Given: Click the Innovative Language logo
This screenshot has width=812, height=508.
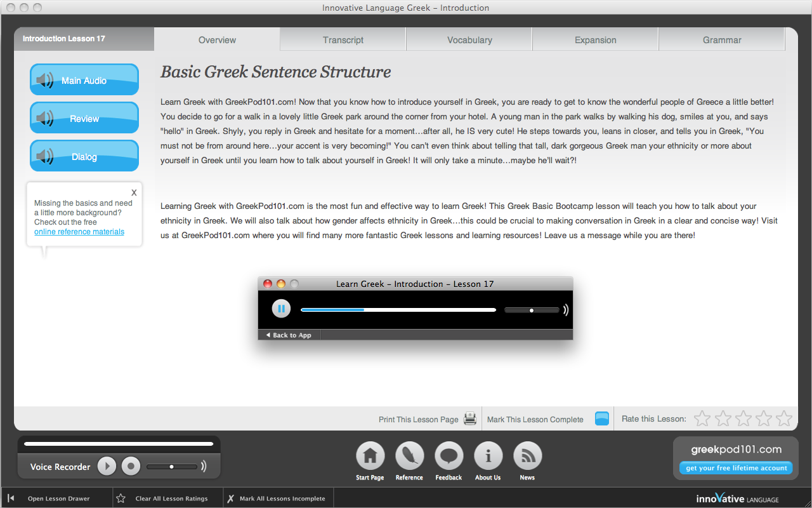Looking at the screenshot, I should [x=737, y=498].
